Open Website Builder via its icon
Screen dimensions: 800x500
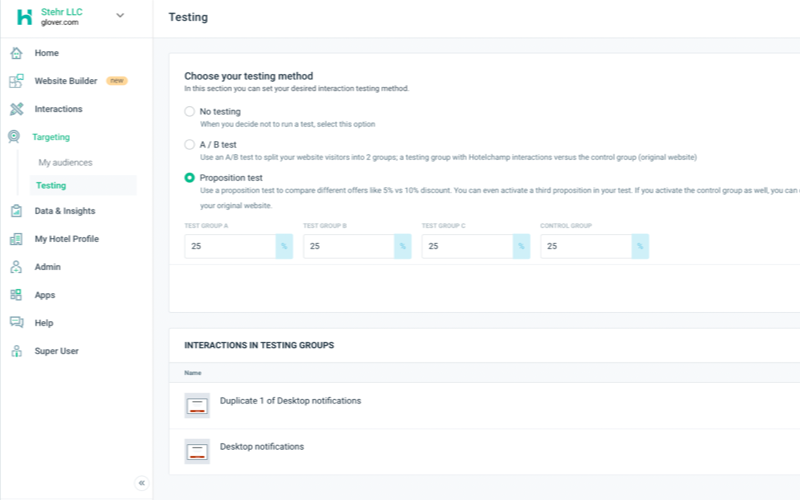[16, 81]
